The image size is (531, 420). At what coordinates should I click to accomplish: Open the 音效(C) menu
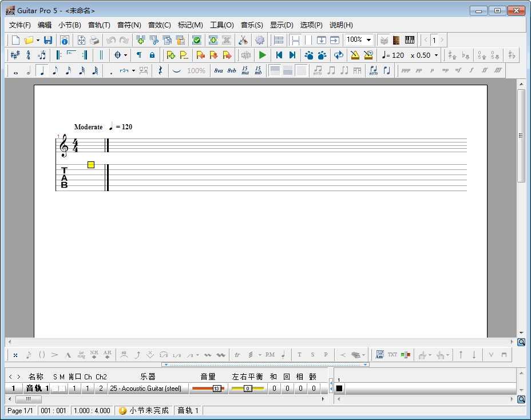(x=159, y=25)
